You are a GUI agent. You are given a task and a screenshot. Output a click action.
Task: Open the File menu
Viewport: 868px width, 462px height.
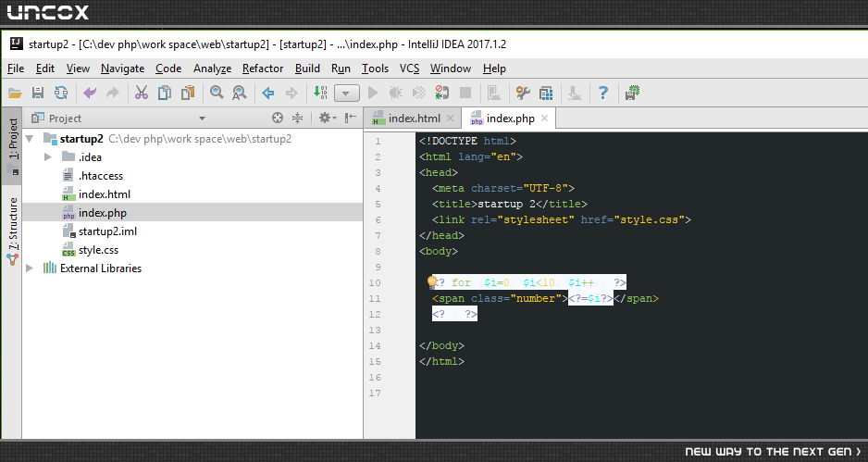(16, 69)
